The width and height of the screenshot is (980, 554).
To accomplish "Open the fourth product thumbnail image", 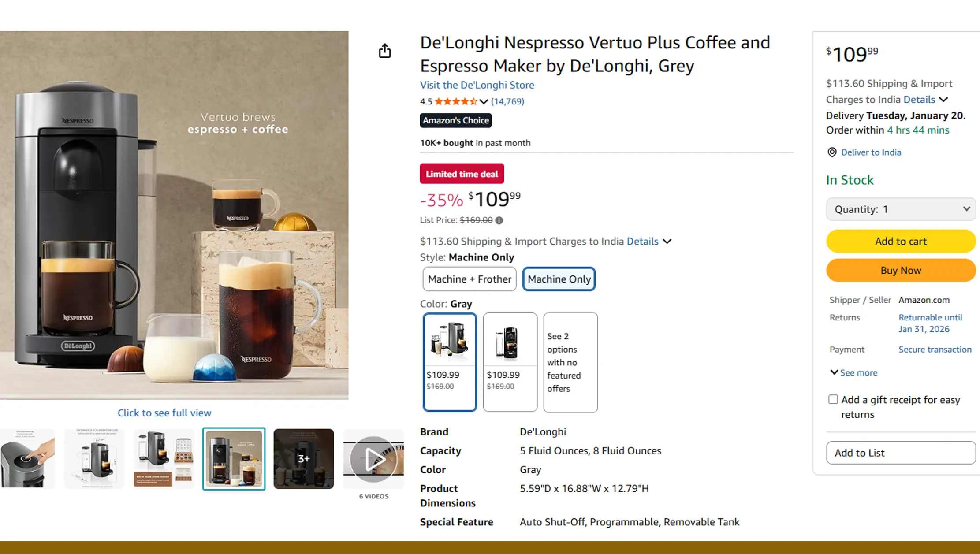I will click(233, 458).
